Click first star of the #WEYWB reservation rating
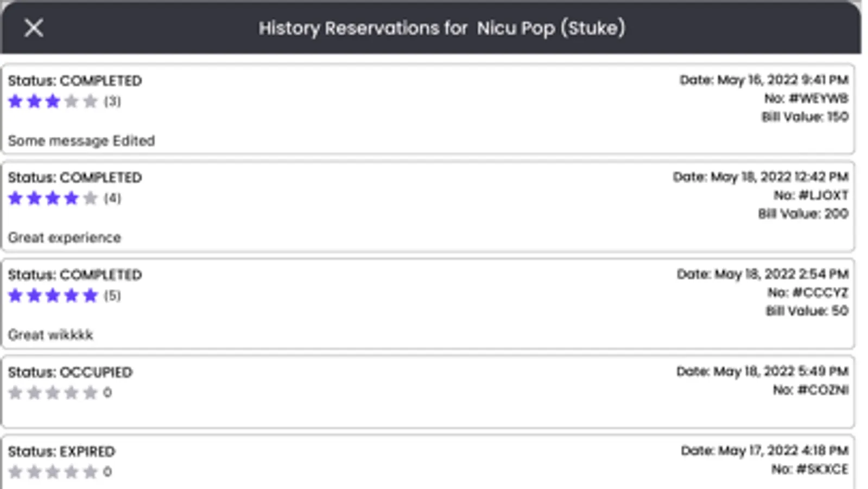Image resolution: width=868 pixels, height=489 pixels. [16, 101]
